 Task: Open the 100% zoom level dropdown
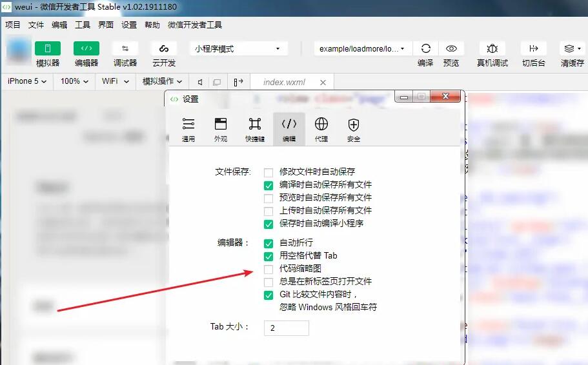tap(75, 81)
